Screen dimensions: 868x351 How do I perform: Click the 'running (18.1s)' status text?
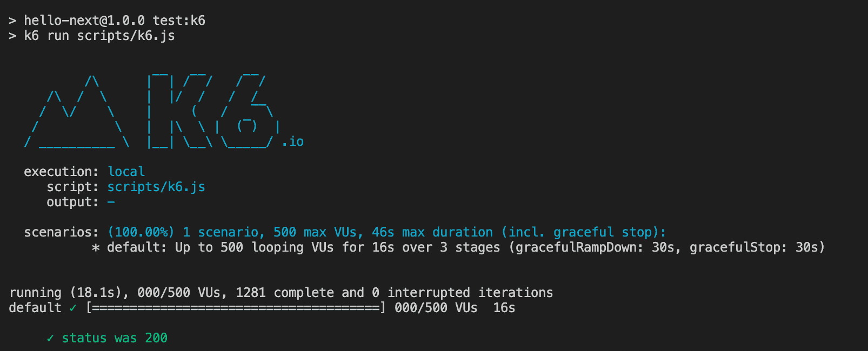(65, 293)
